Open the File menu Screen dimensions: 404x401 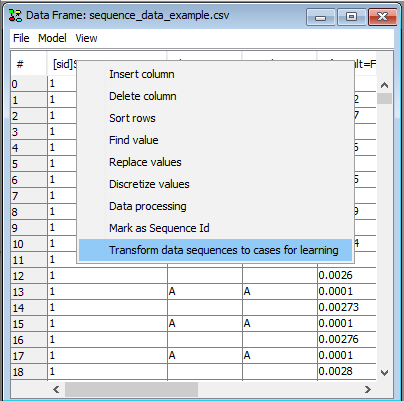[x=21, y=38]
